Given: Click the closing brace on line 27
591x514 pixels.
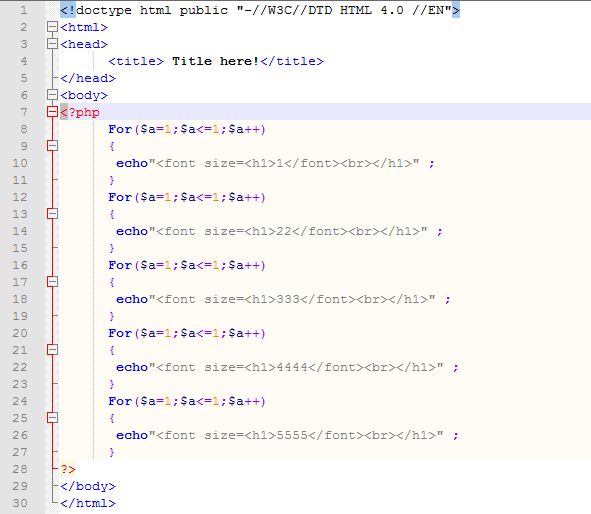Looking at the screenshot, I should [112, 452].
